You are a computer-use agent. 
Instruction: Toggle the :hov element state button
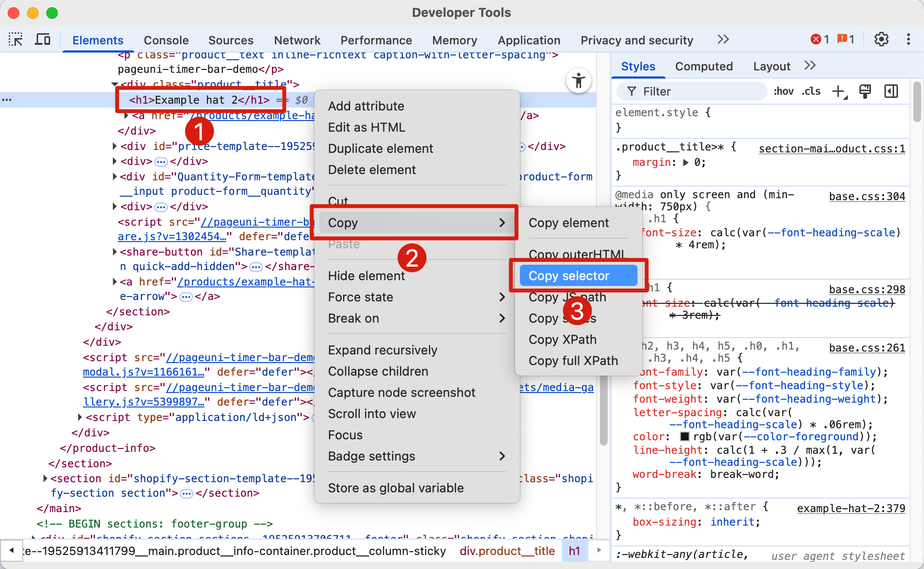(x=784, y=91)
